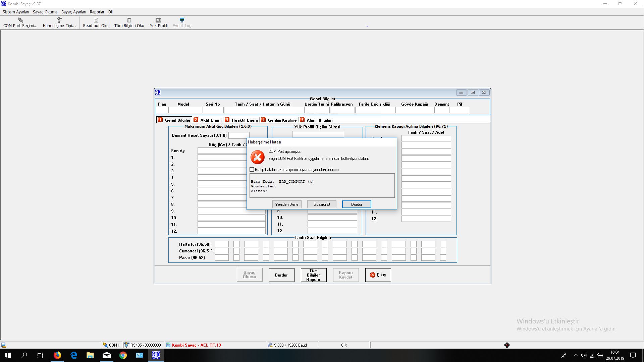Switch to Gerilim Kesilme tab

tap(279, 120)
